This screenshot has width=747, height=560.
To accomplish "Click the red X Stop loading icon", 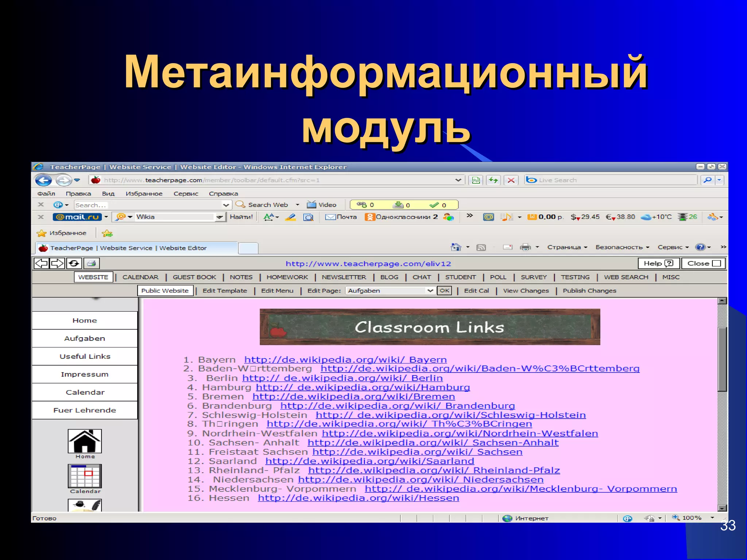I will 511,180.
